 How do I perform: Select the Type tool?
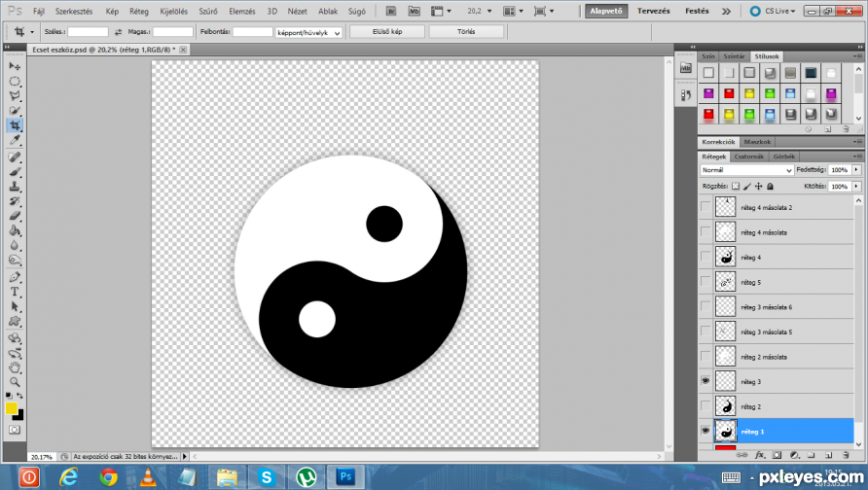coord(15,292)
